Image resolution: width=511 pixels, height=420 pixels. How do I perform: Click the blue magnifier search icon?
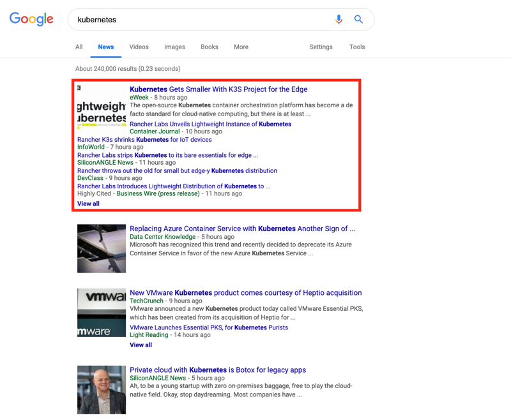(358, 20)
